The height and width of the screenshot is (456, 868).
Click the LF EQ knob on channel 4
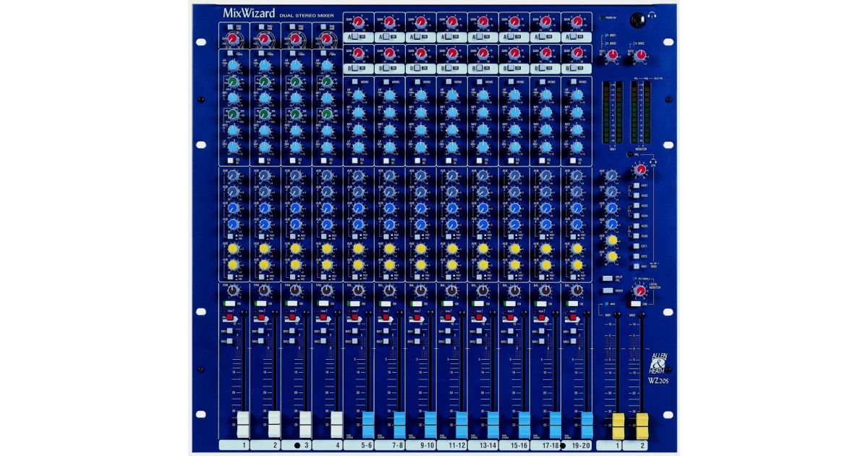(327, 146)
